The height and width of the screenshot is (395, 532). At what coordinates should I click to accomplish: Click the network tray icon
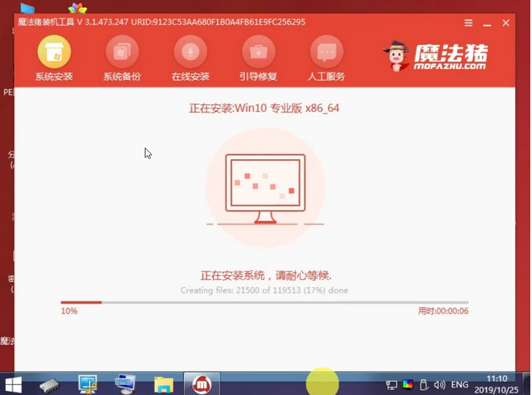tap(391, 385)
